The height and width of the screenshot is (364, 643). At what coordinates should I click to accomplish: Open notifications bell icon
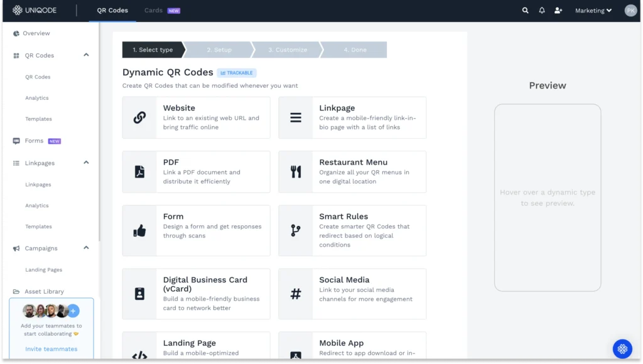pos(542,10)
